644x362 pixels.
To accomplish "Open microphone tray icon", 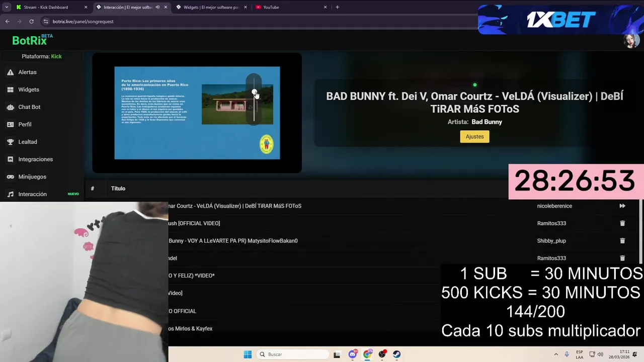I will pos(567,354).
